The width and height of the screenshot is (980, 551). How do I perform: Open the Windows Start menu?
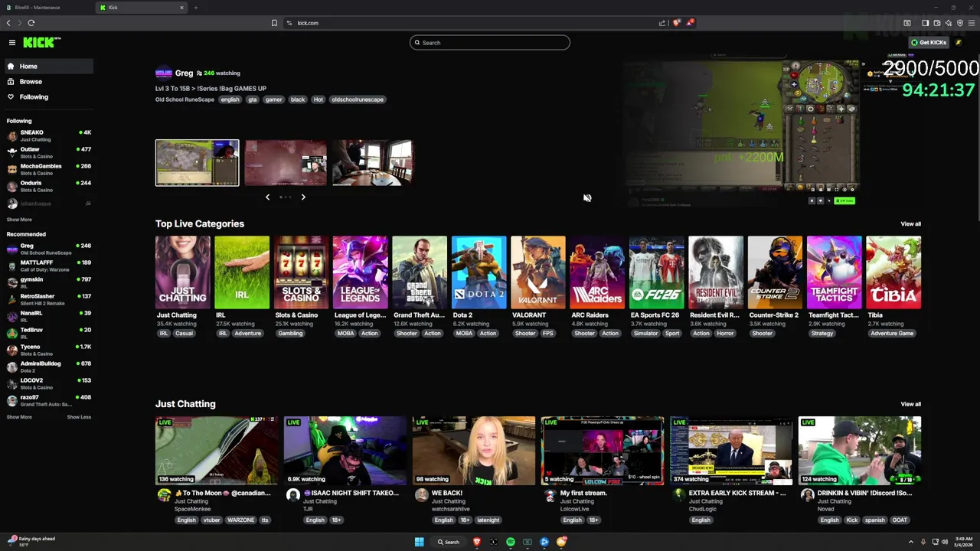(419, 542)
